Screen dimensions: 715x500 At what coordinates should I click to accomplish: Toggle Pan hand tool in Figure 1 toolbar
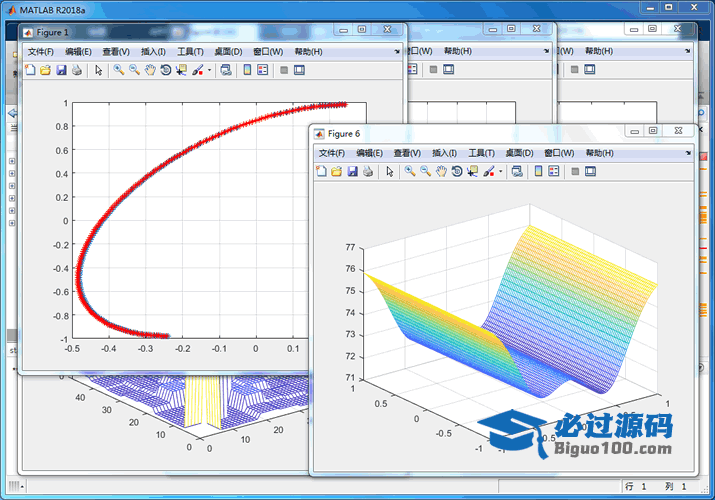pyautogui.click(x=150, y=70)
